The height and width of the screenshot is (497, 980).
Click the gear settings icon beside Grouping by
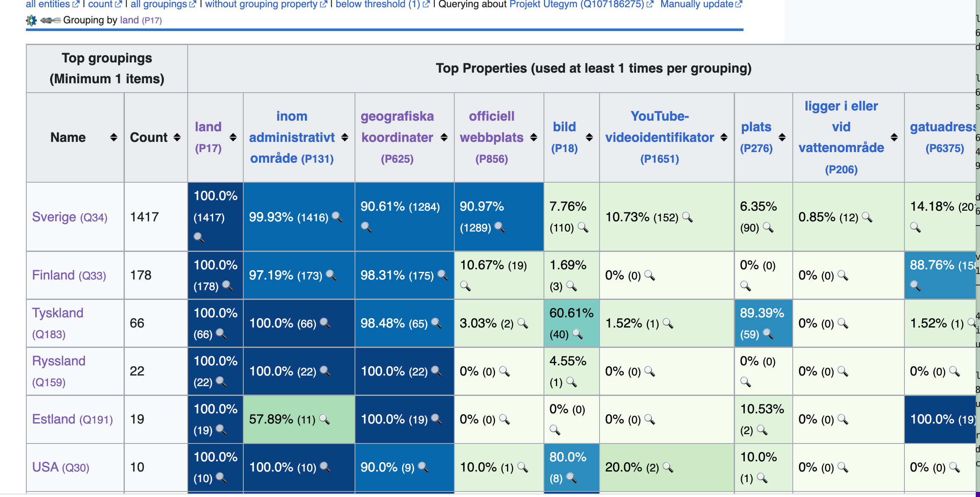[x=31, y=20]
